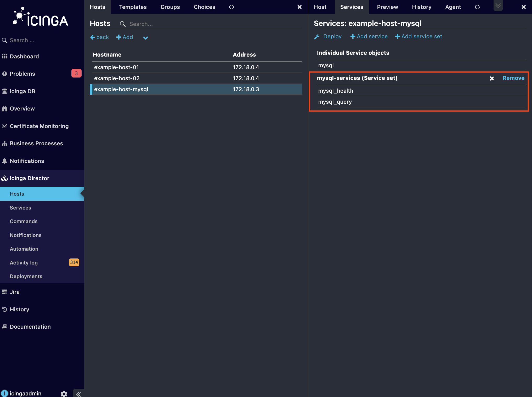Open Commands under Icinga Director
Screen dimensions: 532x397
[x=24, y=221]
